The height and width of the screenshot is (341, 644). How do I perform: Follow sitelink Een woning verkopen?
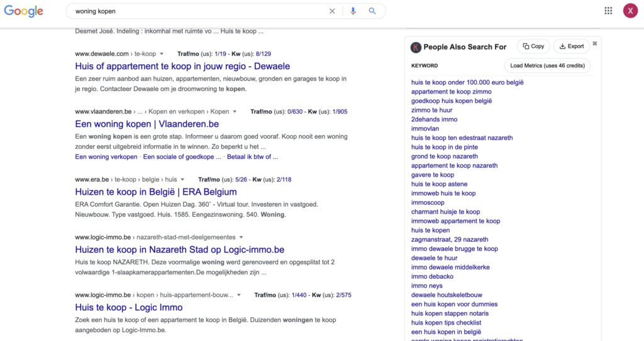106,157
